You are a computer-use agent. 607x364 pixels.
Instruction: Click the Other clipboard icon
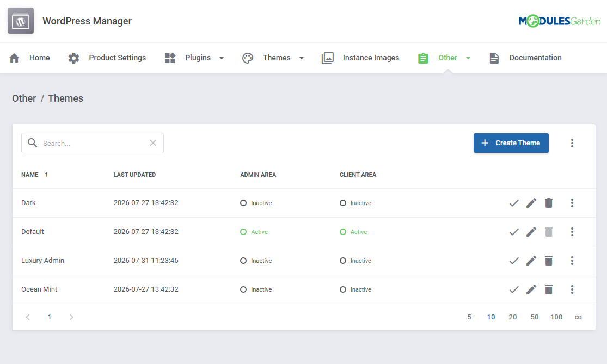(x=423, y=58)
